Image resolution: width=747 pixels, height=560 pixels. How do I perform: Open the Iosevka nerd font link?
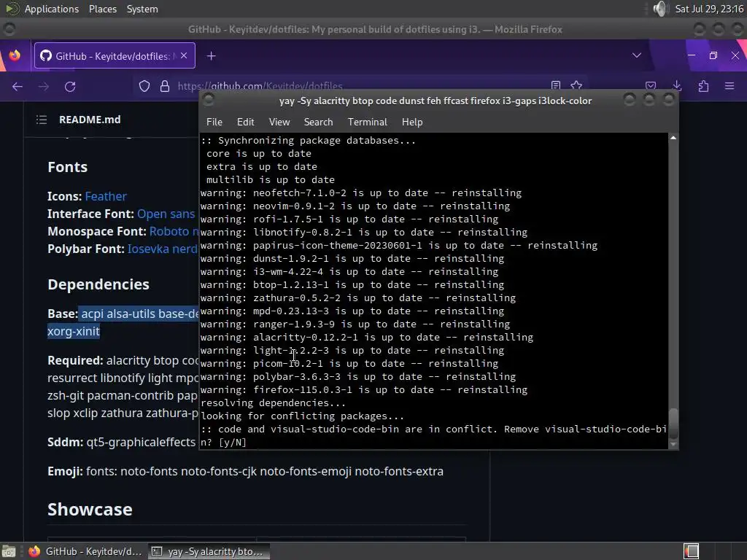point(163,249)
